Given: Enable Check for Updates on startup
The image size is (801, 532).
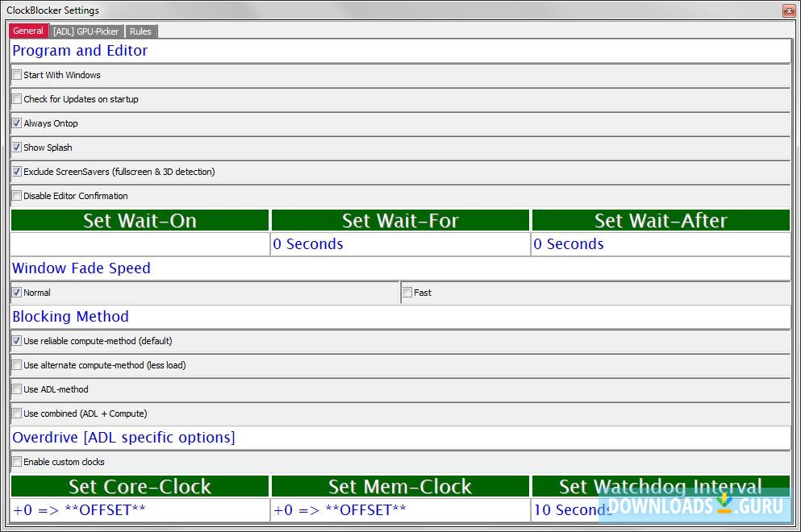Looking at the screenshot, I should point(17,99).
